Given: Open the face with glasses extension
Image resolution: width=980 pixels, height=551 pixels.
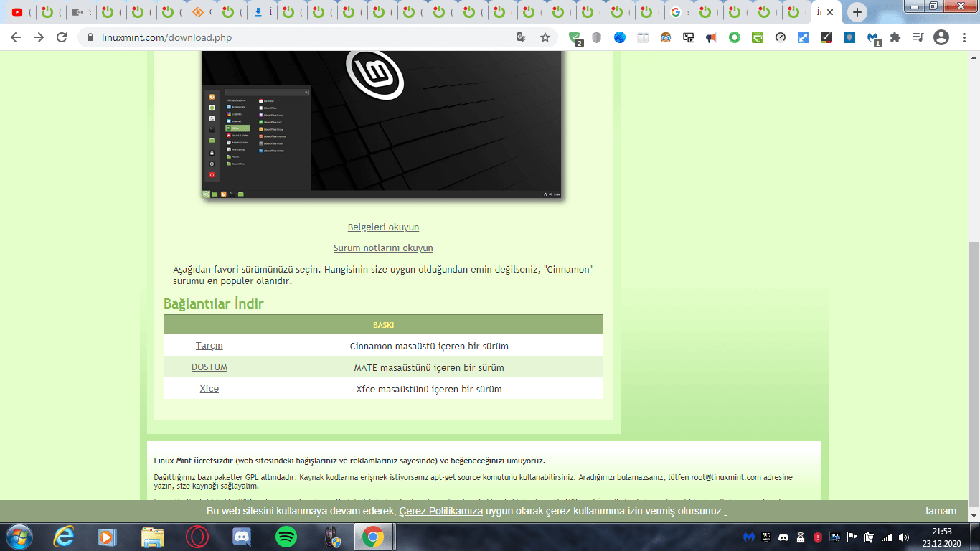Looking at the screenshot, I should (665, 37).
